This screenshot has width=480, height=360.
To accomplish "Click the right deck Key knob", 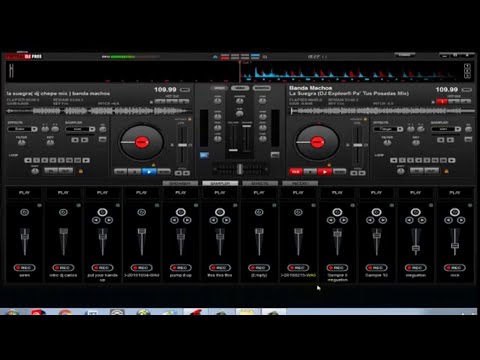I will [x=416, y=143].
